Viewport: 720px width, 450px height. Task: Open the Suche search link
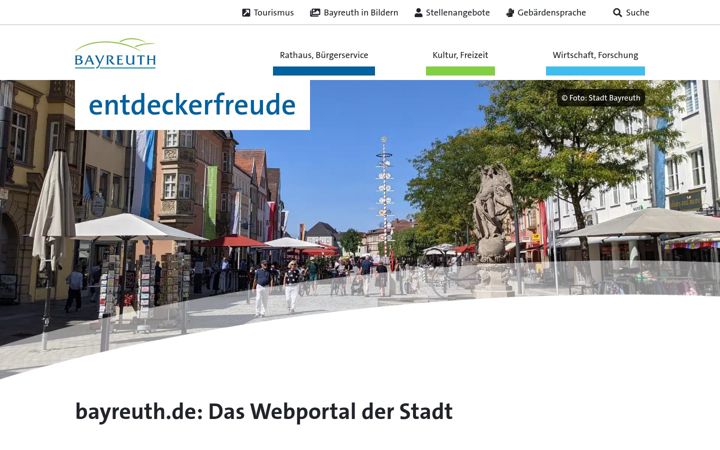(x=631, y=13)
